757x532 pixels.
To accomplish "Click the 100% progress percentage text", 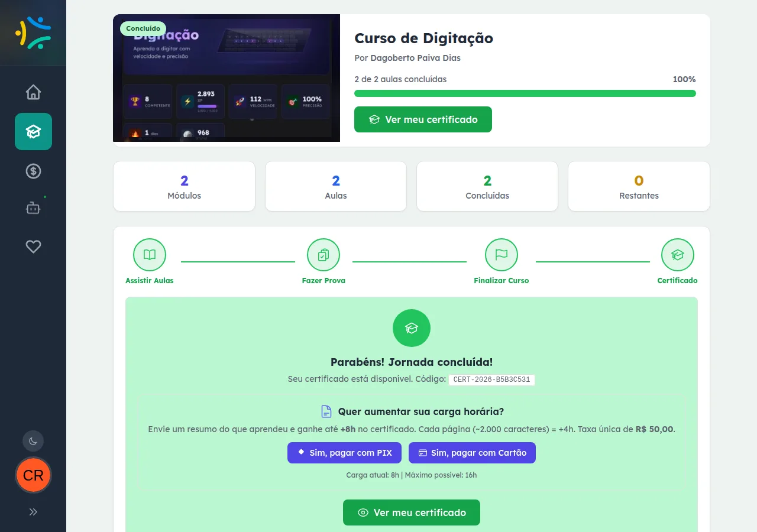I will tap(684, 79).
